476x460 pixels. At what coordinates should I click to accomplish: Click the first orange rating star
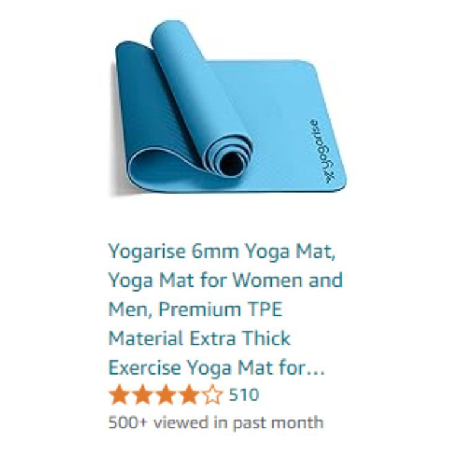coord(119,395)
